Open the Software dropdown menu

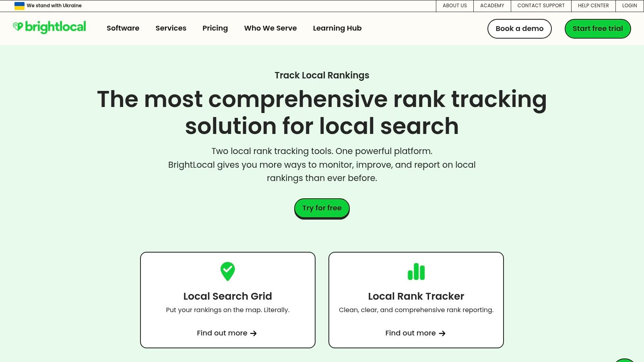[123, 28]
